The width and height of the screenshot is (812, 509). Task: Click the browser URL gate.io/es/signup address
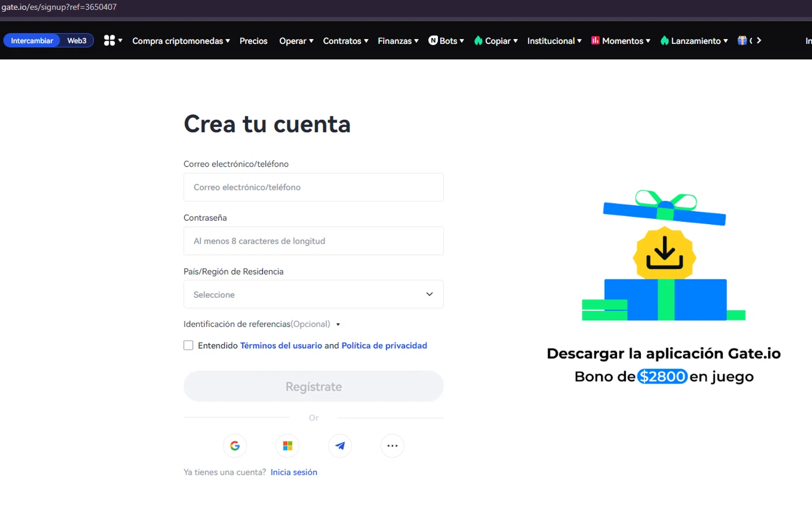coord(59,7)
